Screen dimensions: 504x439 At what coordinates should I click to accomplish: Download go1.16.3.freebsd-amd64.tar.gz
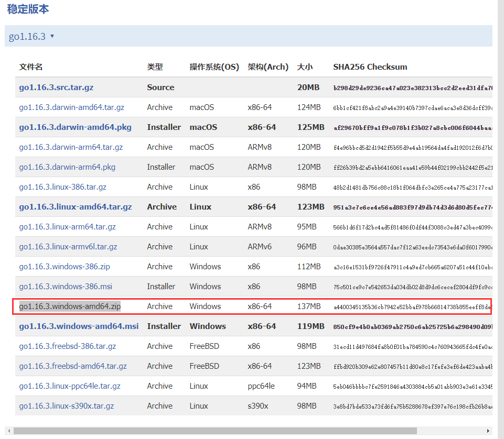(x=73, y=366)
